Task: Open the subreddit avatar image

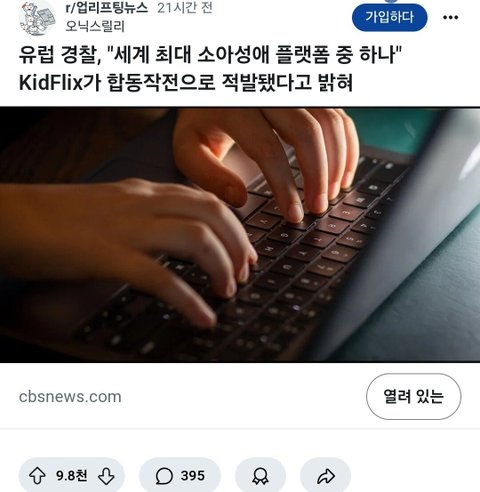Action: coord(37,18)
